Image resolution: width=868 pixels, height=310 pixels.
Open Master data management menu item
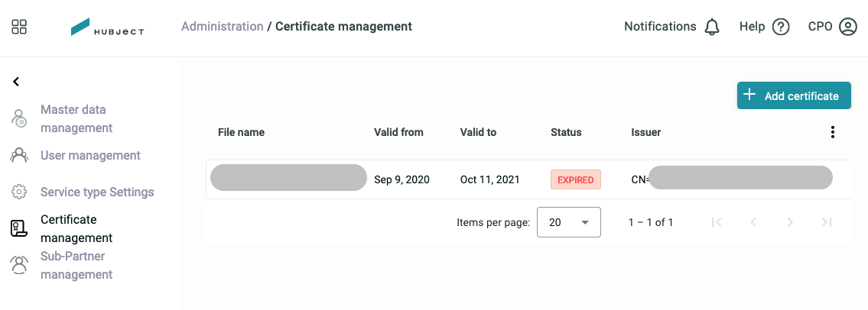tap(76, 118)
